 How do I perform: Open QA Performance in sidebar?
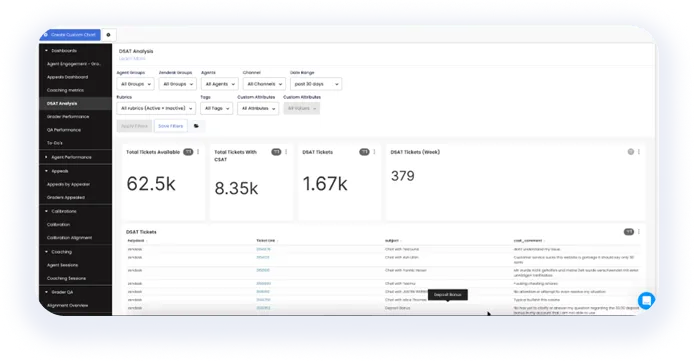[64, 130]
